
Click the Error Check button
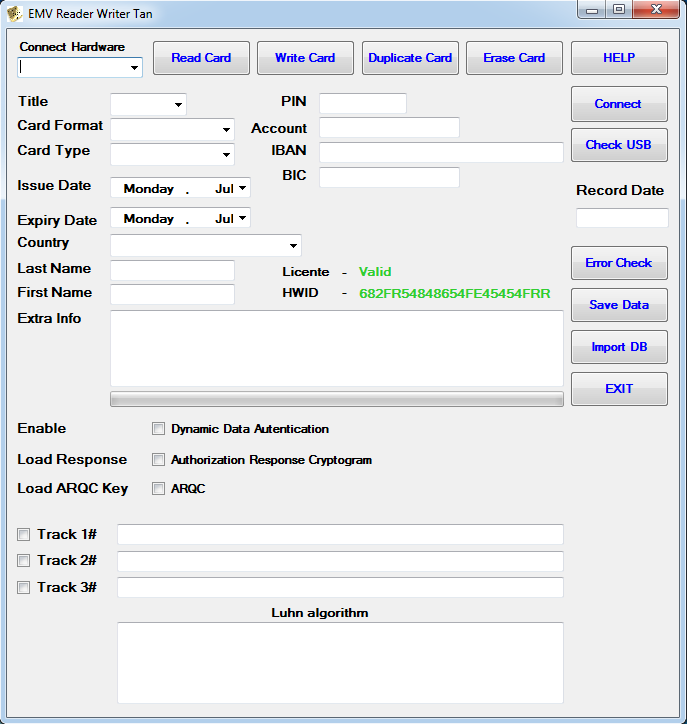pyautogui.click(x=619, y=263)
